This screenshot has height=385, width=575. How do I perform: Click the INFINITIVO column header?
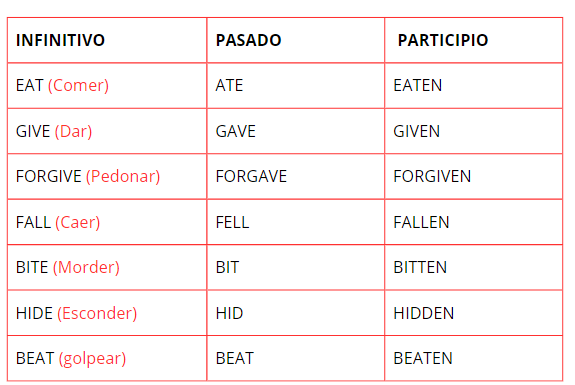click(107, 40)
